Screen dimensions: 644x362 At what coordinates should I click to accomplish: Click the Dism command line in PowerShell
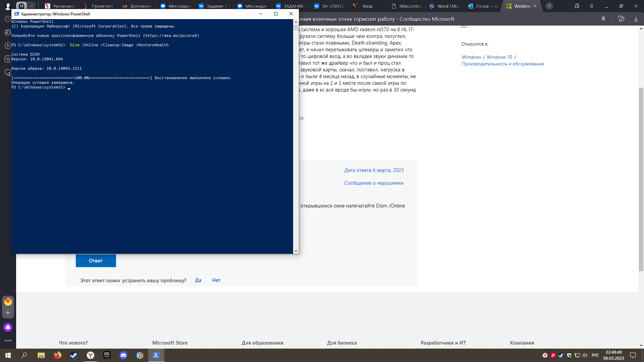point(119,45)
